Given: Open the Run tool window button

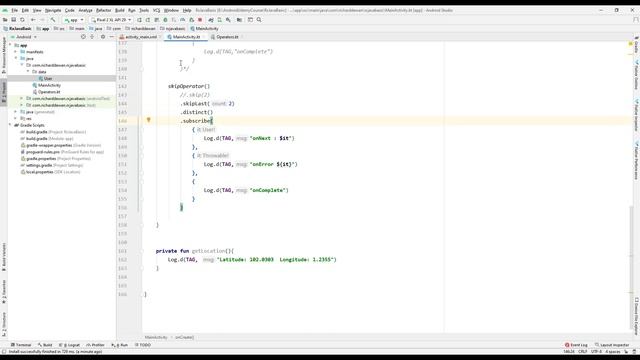Looking at the screenshot, I should pos(120,345).
